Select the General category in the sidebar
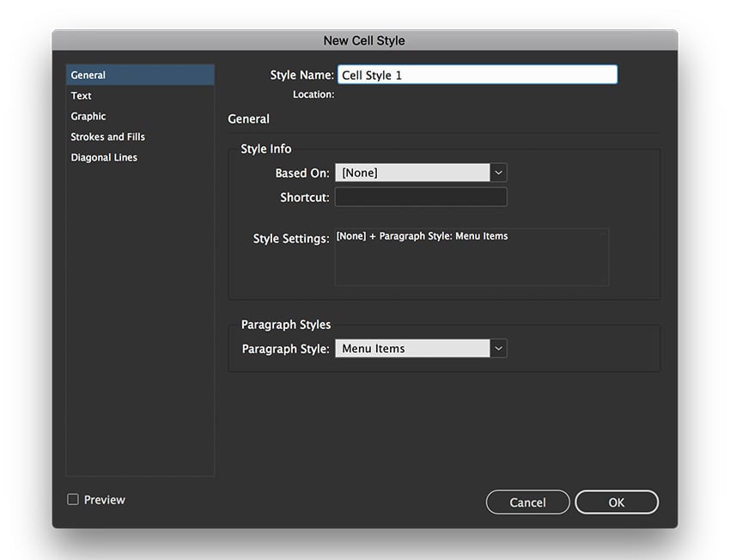The width and height of the screenshot is (730, 560). click(x=87, y=75)
